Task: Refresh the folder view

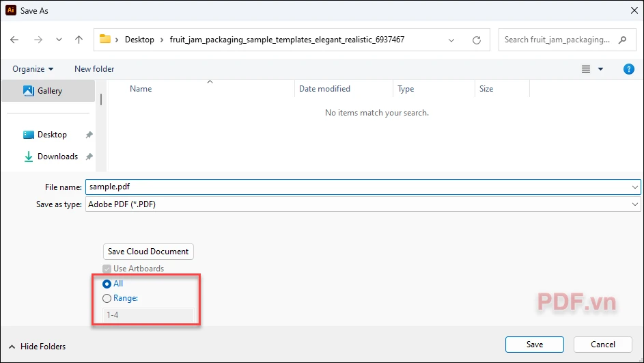Action: [x=477, y=40]
